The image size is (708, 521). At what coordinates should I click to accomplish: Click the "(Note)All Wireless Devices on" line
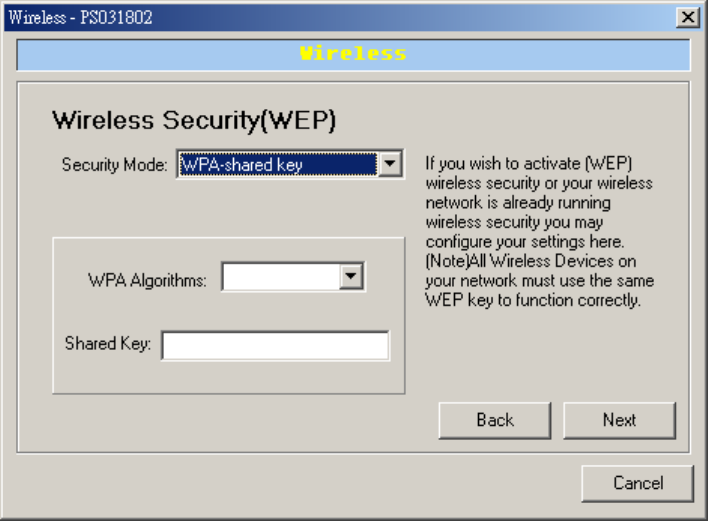pyautogui.click(x=530, y=262)
